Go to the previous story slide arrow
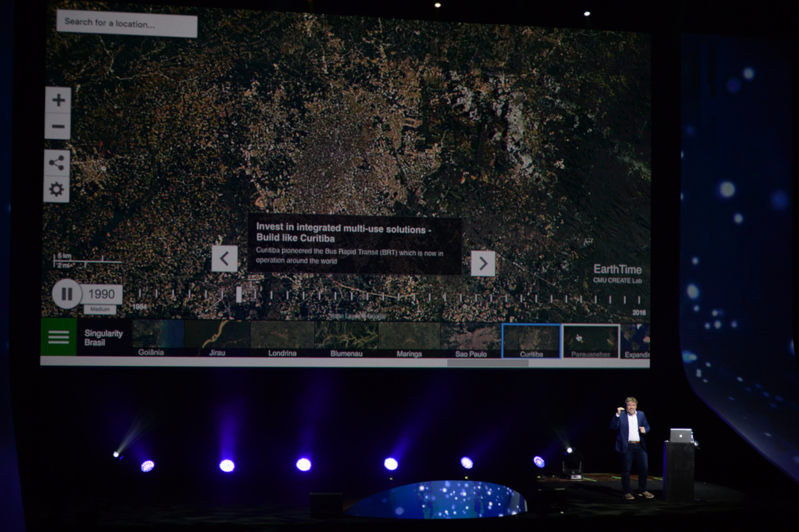Viewport: 799px width, 532px height. pos(224,259)
